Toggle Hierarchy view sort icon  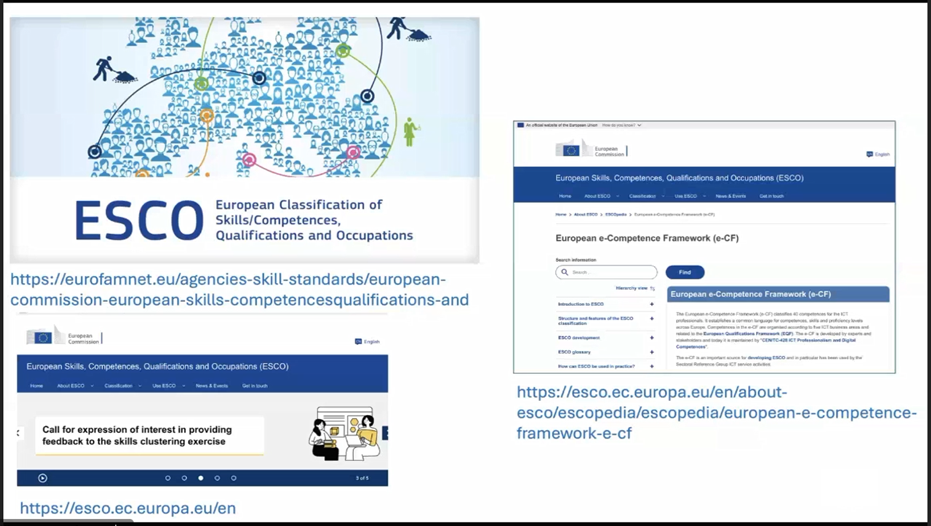point(652,288)
